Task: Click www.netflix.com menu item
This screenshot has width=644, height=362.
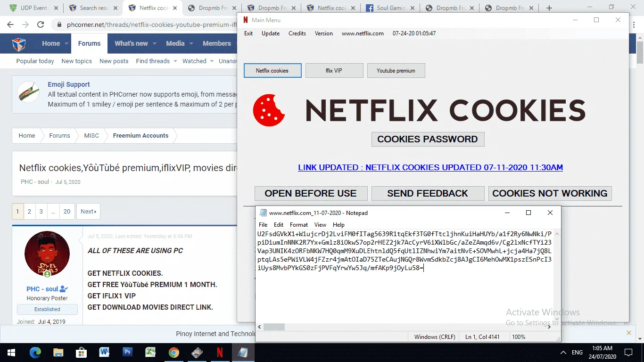Action: click(x=363, y=33)
